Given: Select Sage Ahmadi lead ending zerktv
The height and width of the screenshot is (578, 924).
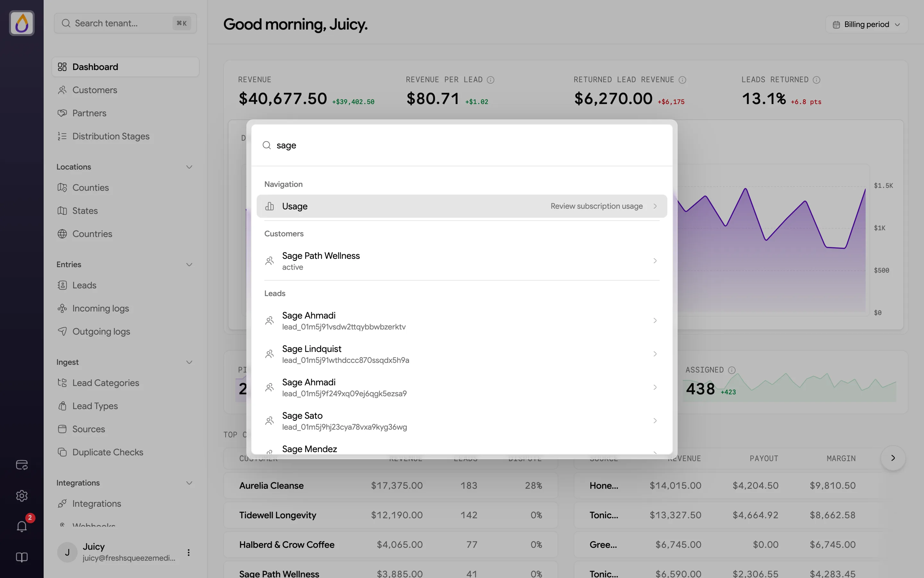Looking at the screenshot, I should 462,320.
